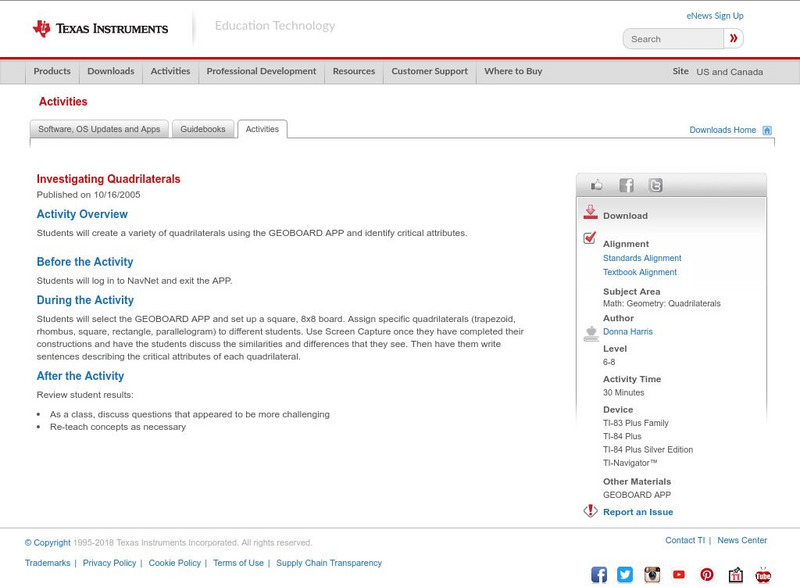Share via the gray Facebook icon
The width and height of the screenshot is (800, 587).
(x=626, y=185)
